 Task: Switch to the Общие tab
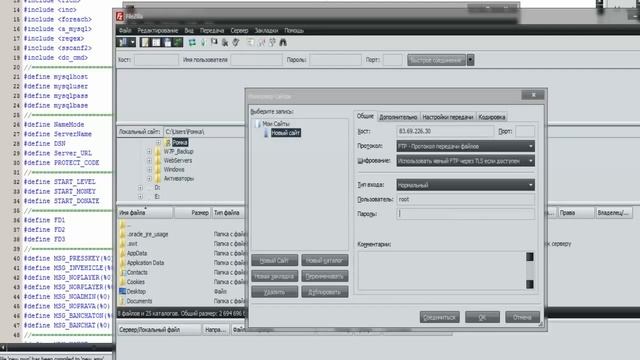pyautogui.click(x=365, y=116)
